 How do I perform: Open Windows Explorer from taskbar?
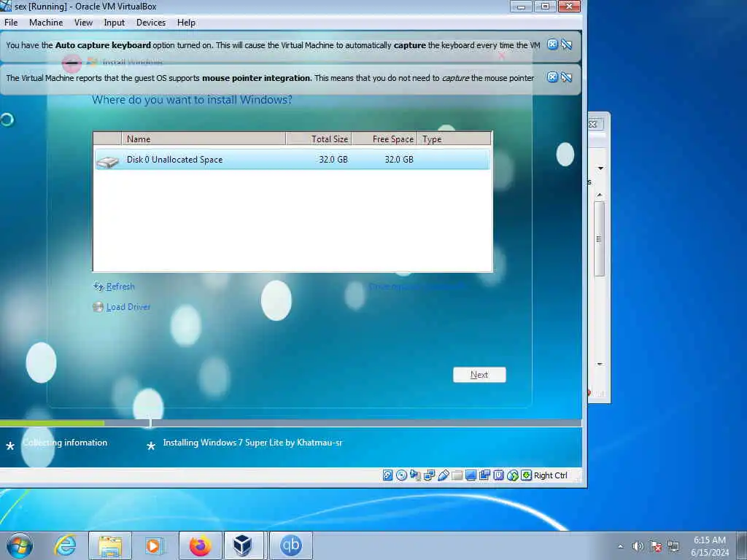point(110,545)
